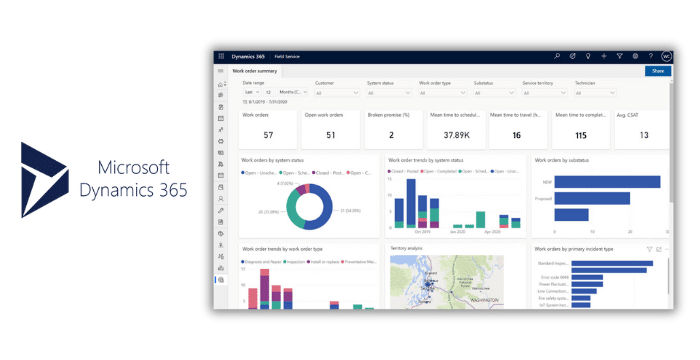Open the Work order type dropdown
The image size is (700, 360).
click(x=442, y=93)
